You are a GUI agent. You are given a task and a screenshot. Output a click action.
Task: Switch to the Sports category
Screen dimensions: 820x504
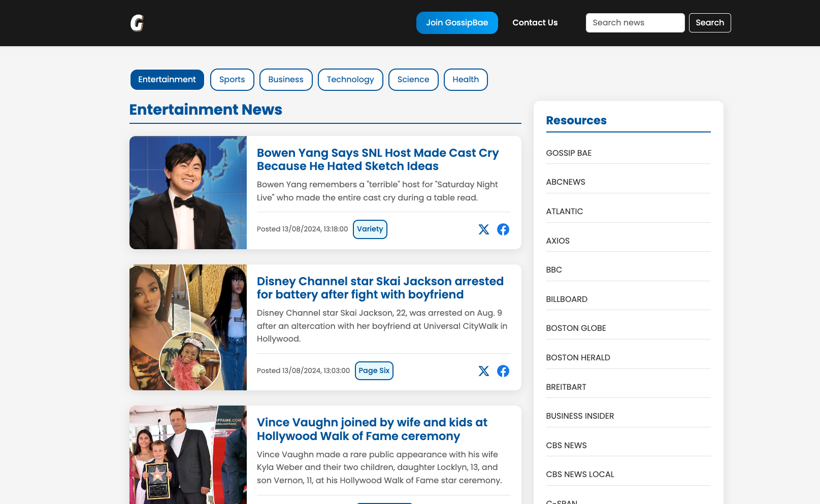[x=232, y=80]
